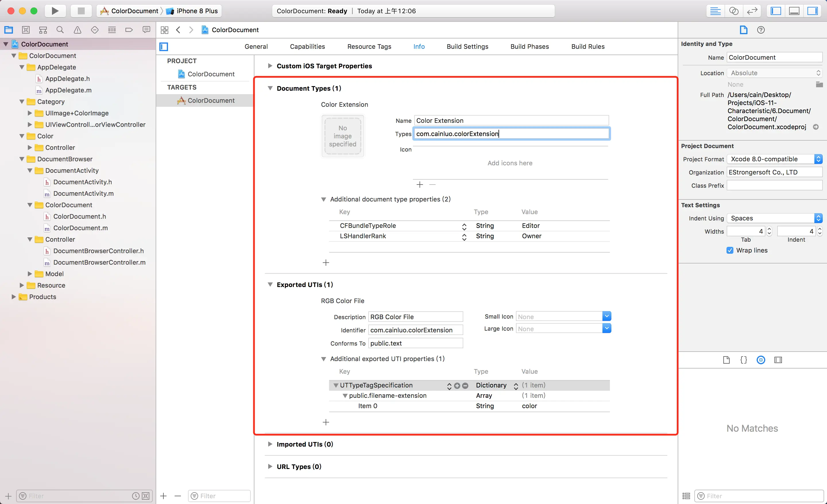The width and height of the screenshot is (827, 504).
Task: Open the Issue navigator (warning triangle)
Action: tap(78, 30)
